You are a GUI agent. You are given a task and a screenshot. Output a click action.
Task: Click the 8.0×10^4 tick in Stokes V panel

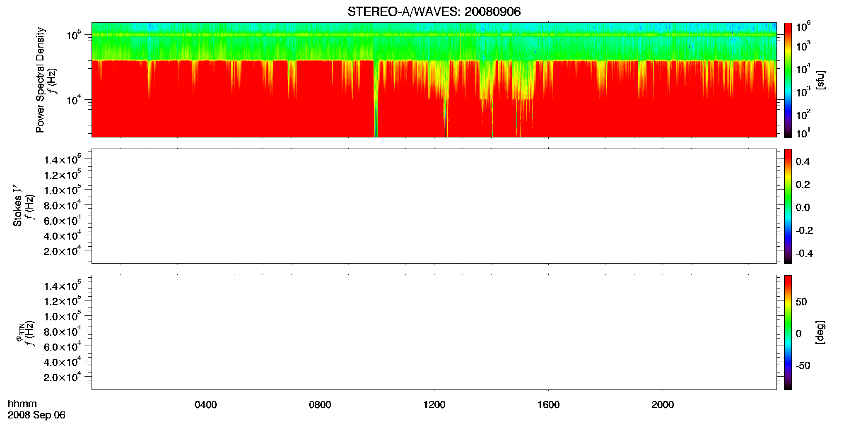63,205
